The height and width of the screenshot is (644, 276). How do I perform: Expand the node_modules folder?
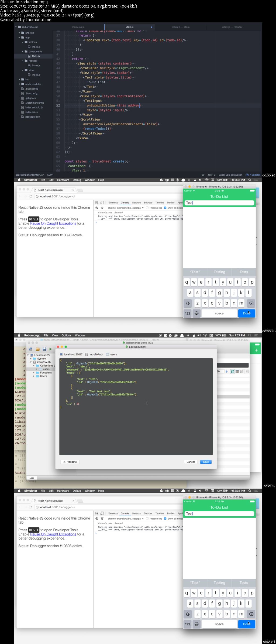(x=19, y=84)
